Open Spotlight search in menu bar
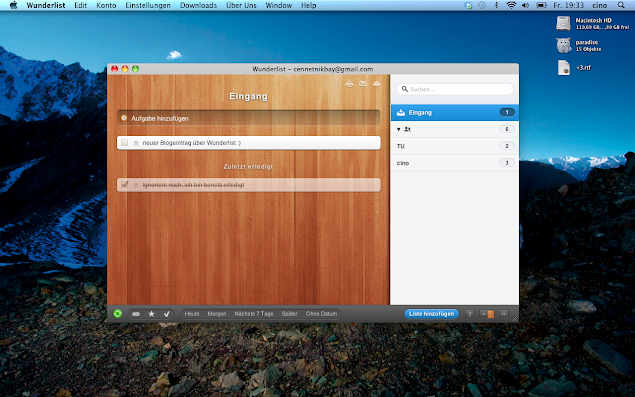This screenshot has width=635, height=397. (x=621, y=5)
